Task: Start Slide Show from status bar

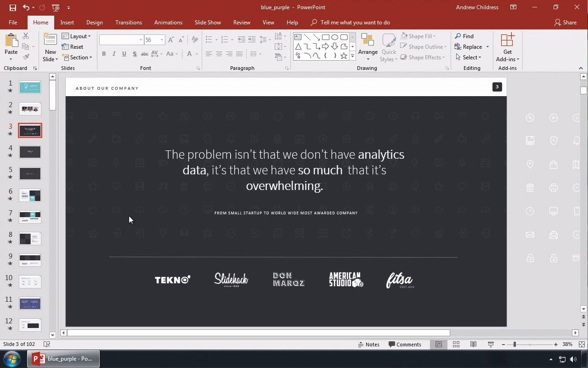Action: click(x=491, y=345)
